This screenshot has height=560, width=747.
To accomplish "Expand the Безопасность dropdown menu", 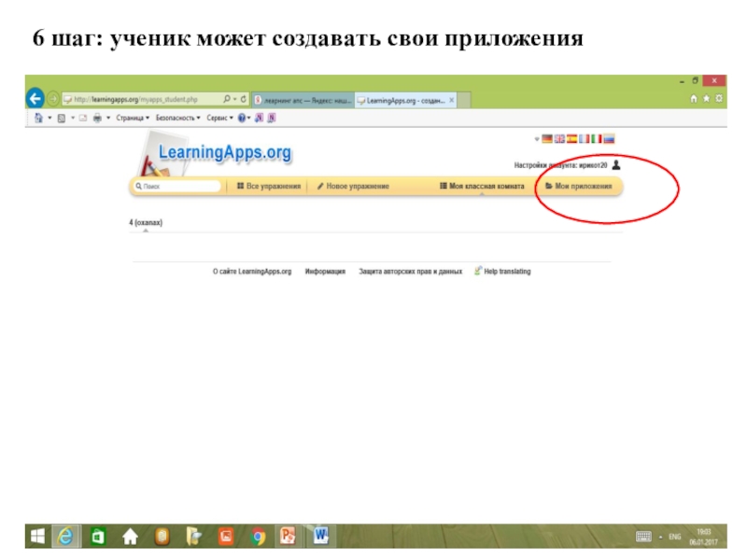I will click(177, 119).
